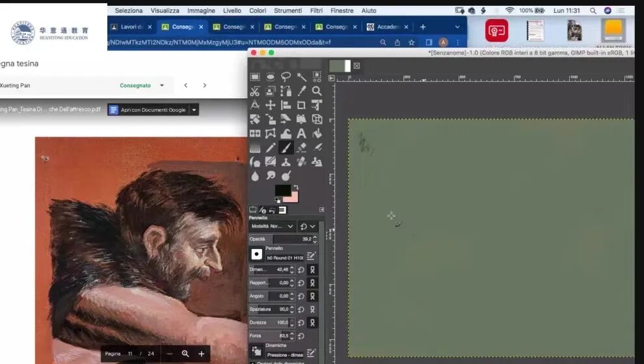Viewport: 644px width, 364px height.
Task: Select the 3D Transform cube tool
Action: tap(317, 120)
